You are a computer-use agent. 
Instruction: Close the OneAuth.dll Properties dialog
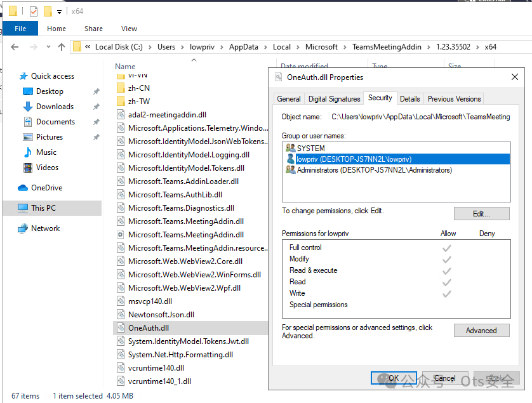(515, 77)
